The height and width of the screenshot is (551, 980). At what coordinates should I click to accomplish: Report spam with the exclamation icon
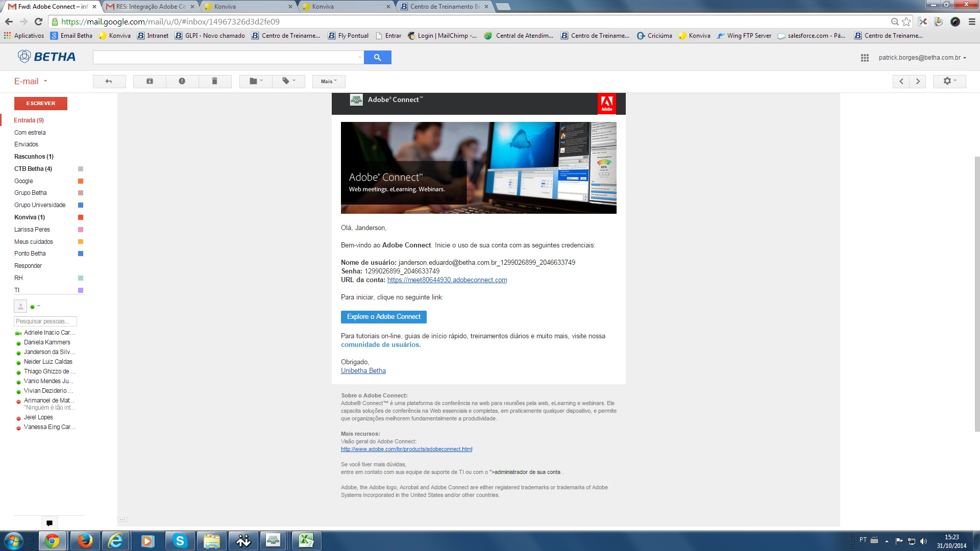click(182, 82)
